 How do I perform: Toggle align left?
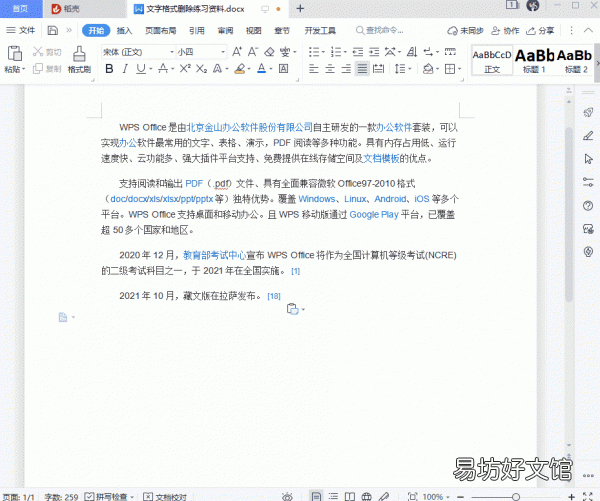pyautogui.click(x=313, y=69)
